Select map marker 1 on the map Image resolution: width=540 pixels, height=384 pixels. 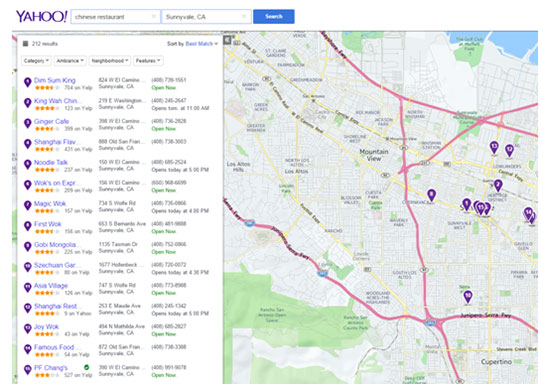[467, 205]
